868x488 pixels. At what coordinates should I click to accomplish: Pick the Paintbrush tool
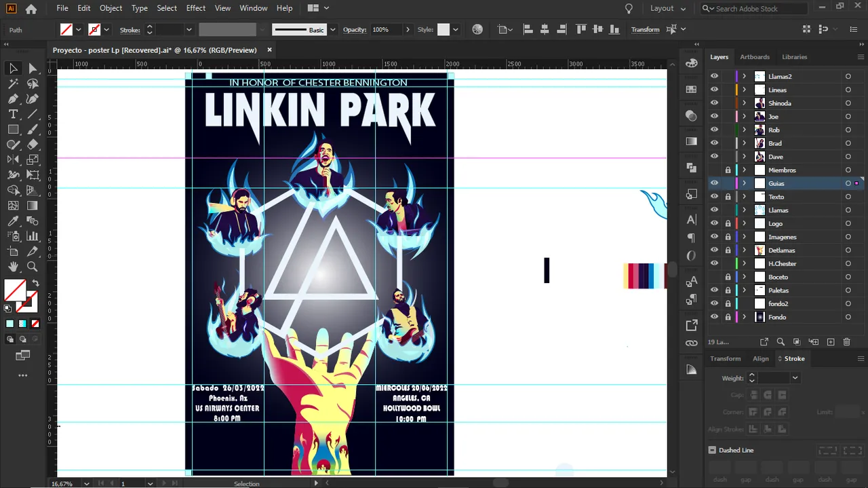pyautogui.click(x=33, y=129)
